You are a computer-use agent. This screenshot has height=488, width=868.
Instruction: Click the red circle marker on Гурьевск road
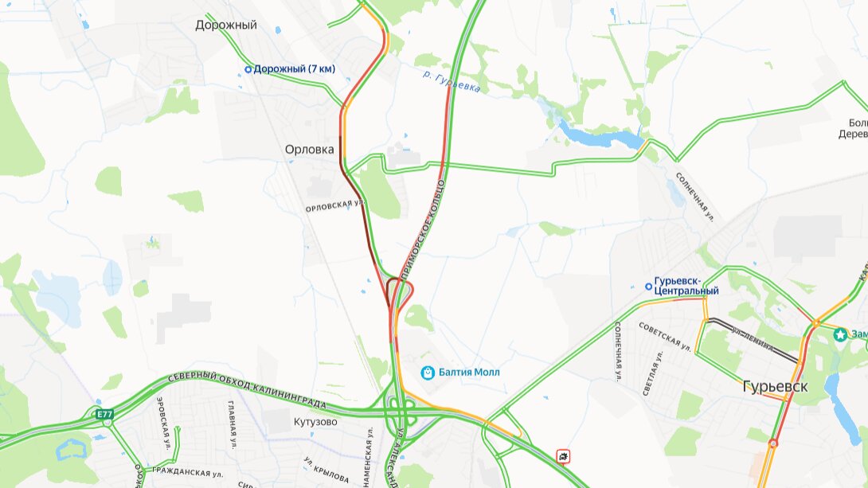[772, 443]
